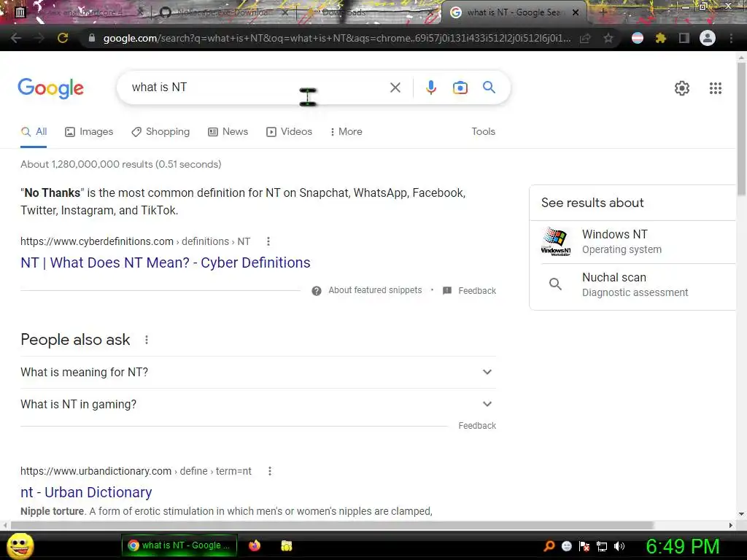The width and height of the screenshot is (747, 560).
Task: Open the smiley-face Start button
Action: point(20,545)
